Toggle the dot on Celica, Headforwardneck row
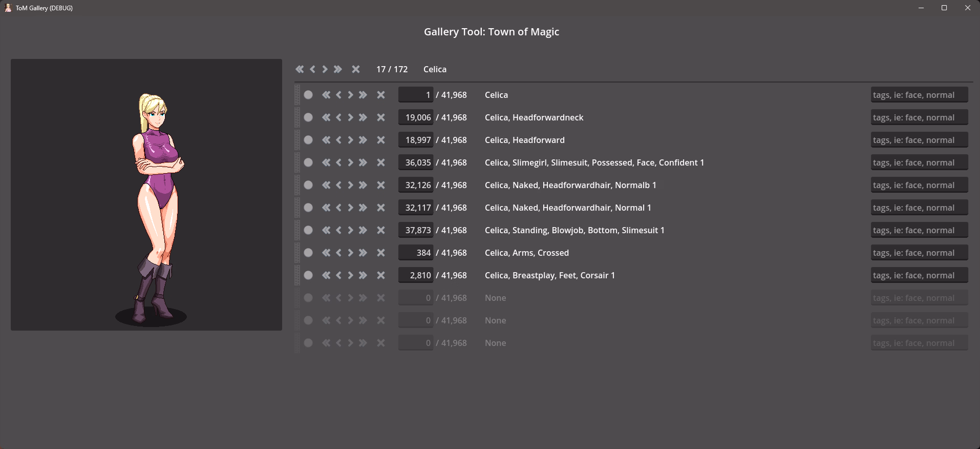Screen dimensions: 980x449 coord(308,117)
